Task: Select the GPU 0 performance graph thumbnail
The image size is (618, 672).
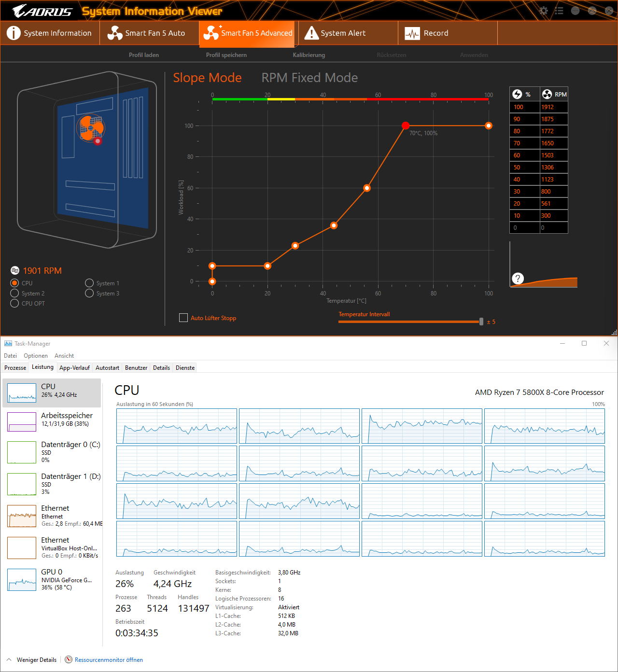Action: (x=22, y=580)
